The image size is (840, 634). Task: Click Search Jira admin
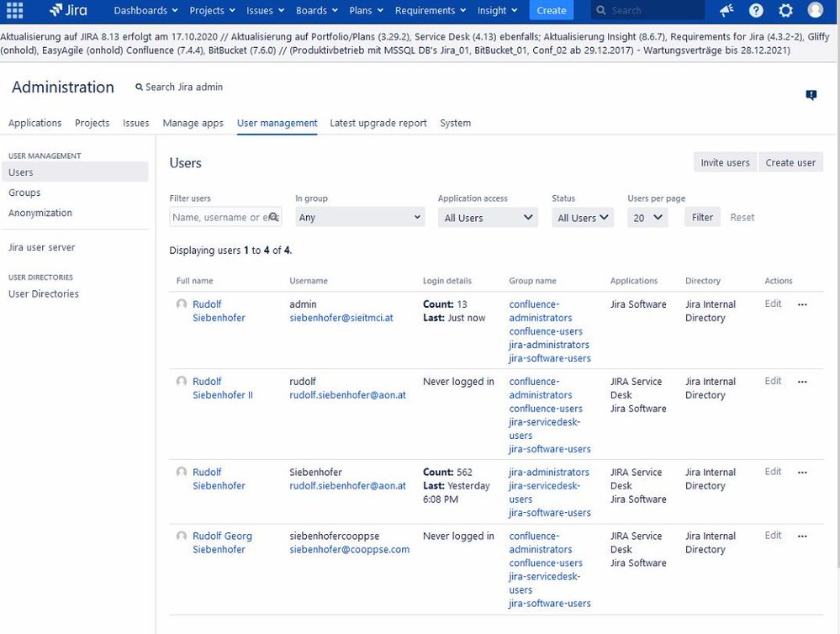coord(179,87)
